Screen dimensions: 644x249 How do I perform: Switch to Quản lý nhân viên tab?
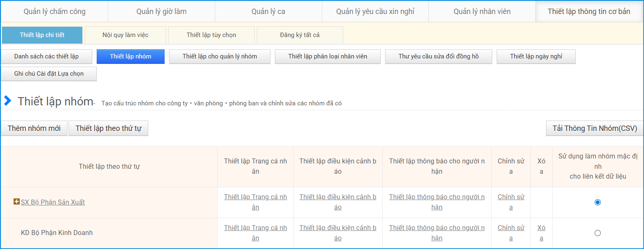coord(482,12)
